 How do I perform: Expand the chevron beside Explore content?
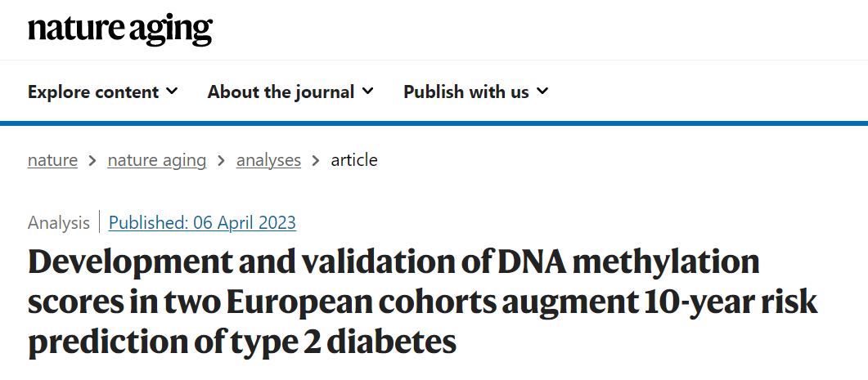click(172, 91)
